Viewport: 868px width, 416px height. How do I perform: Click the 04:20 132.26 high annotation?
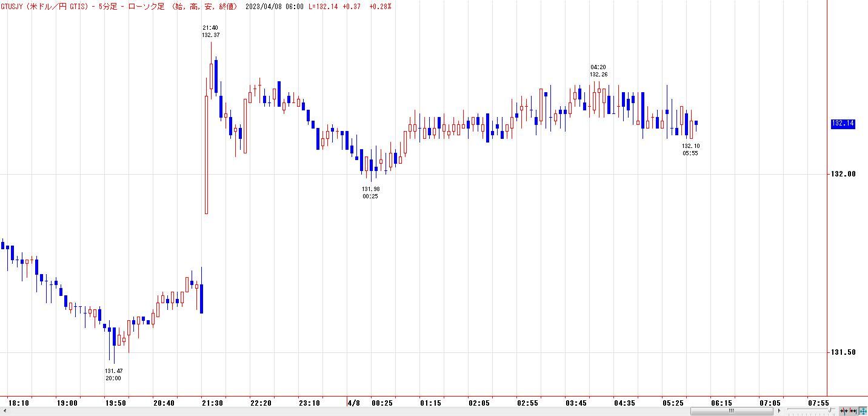pos(598,70)
